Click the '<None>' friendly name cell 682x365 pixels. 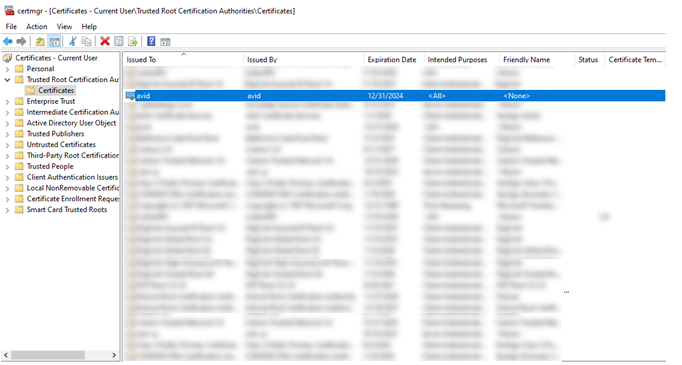[516, 96]
